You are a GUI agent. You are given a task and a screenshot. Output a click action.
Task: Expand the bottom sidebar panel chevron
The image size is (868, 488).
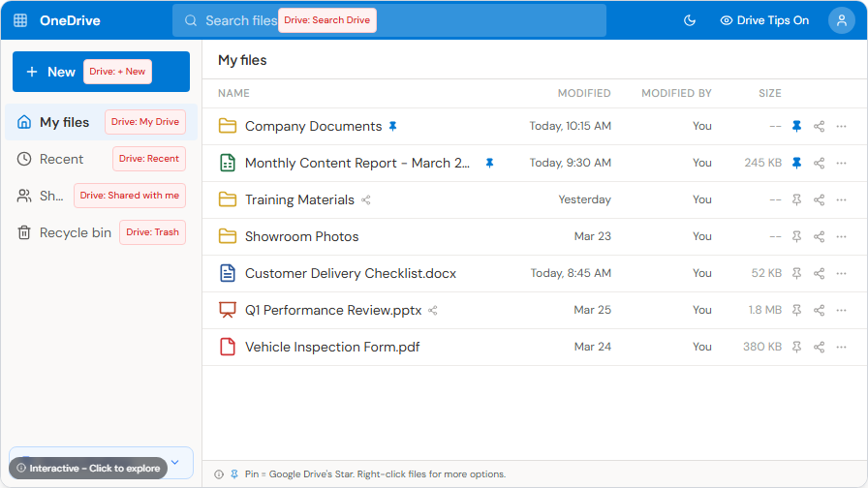tap(175, 462)
